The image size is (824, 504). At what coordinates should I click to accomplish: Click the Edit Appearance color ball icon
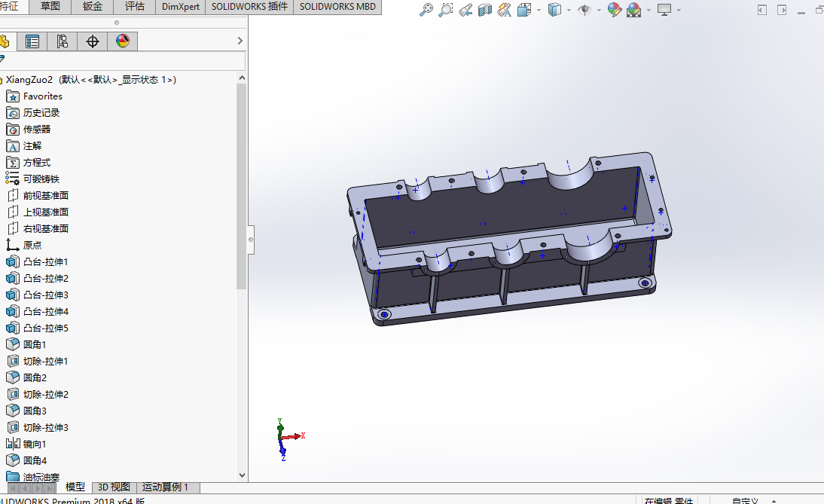click(615, 10)
